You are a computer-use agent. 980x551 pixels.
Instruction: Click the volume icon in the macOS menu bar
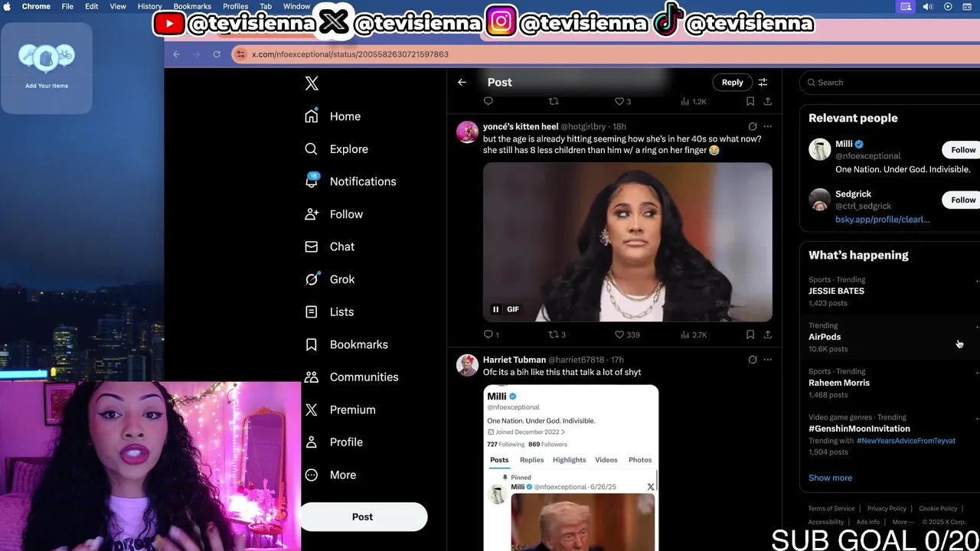coord(927,7)
